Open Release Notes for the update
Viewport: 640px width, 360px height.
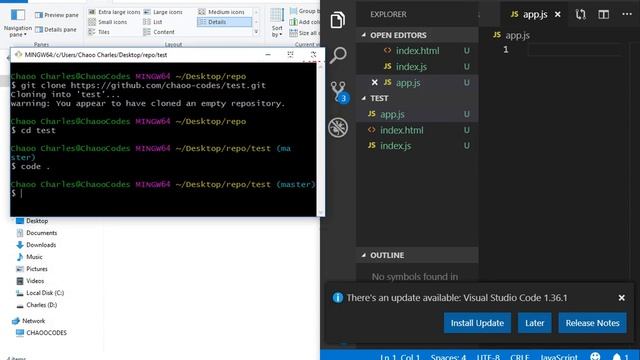coord(592,323)
